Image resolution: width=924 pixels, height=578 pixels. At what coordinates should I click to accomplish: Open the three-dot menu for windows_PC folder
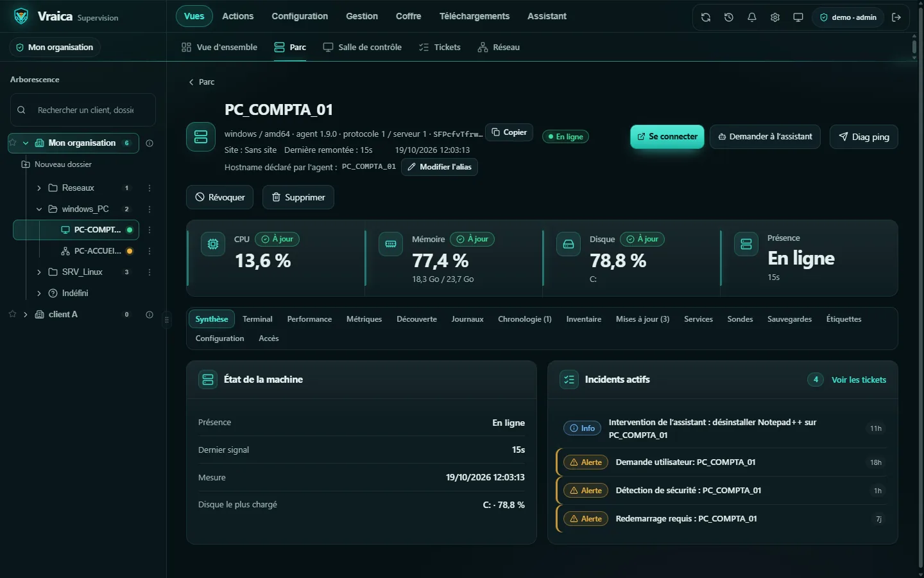click(150, 209)
